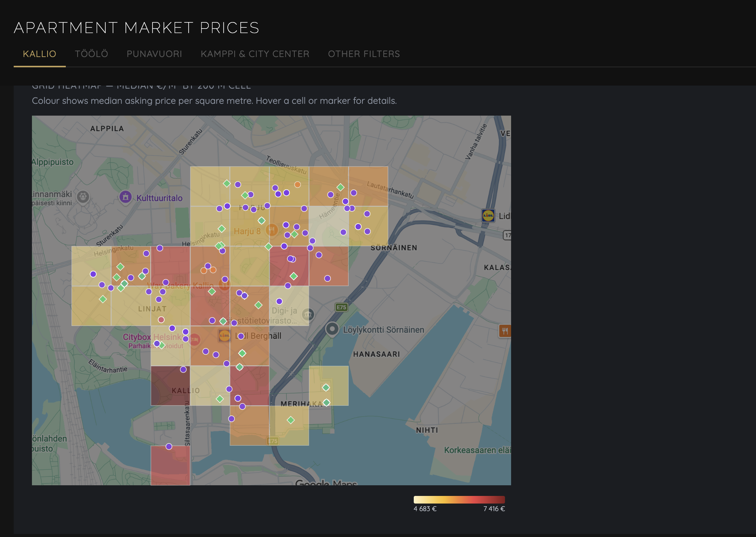Click the E75 road shield near Sörnäinen
The height and width of the screenshot is (537, 756).
coord(341,307)
